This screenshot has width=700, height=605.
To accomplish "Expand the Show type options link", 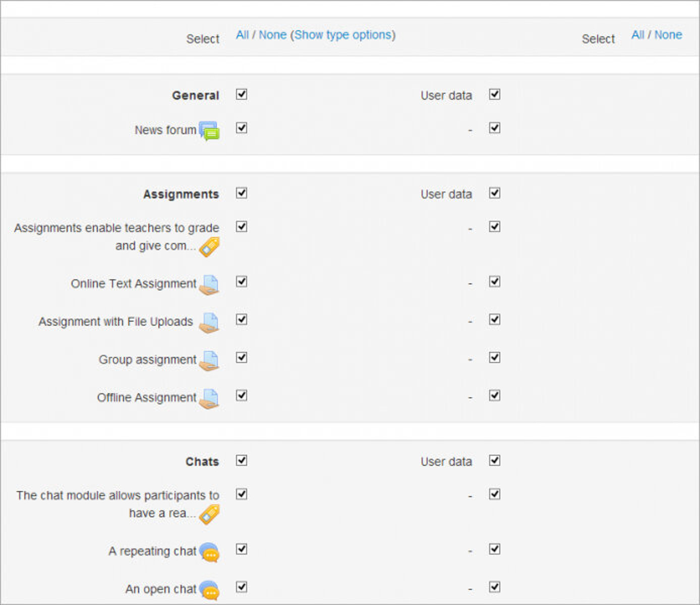I will click(x=343, y=35).
